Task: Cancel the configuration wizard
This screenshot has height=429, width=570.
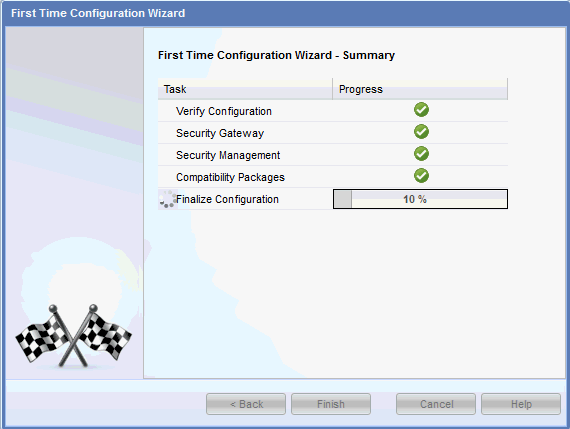Action: [436, 404]
